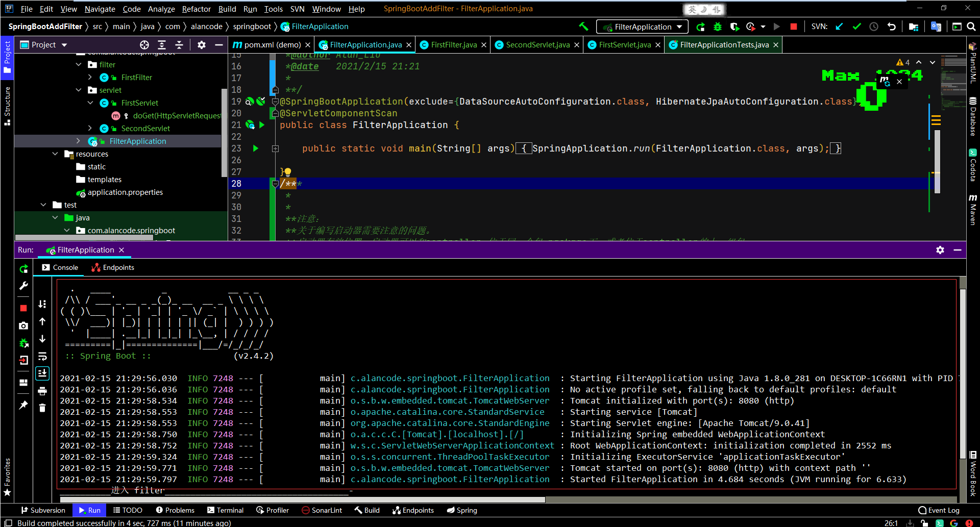Viewport: 980px width, 527px height.
Task: Open the Analyze menu
Action: 161,9
